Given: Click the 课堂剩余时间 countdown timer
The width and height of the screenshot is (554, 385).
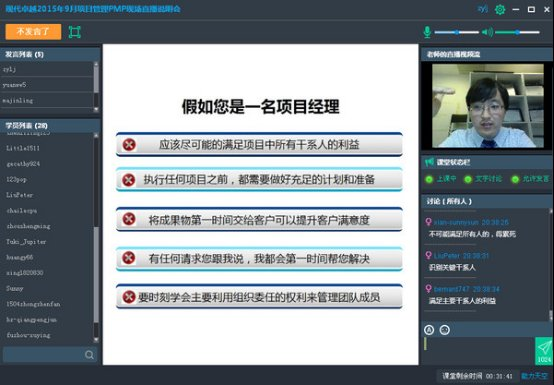Looking at the screenshot, I should point(477,376).
